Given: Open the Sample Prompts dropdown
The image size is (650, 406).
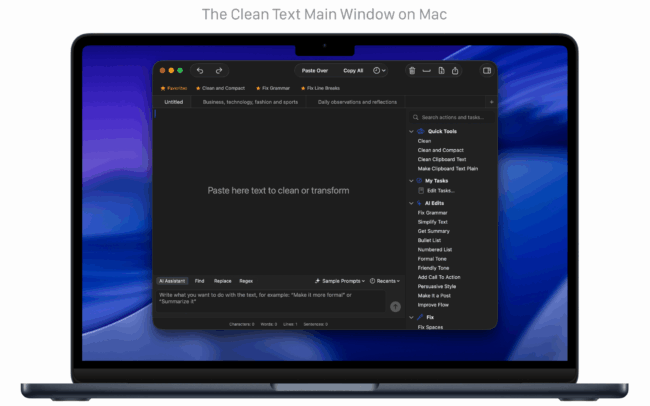Looking at the screenshot, I should [x=339, y=281].
